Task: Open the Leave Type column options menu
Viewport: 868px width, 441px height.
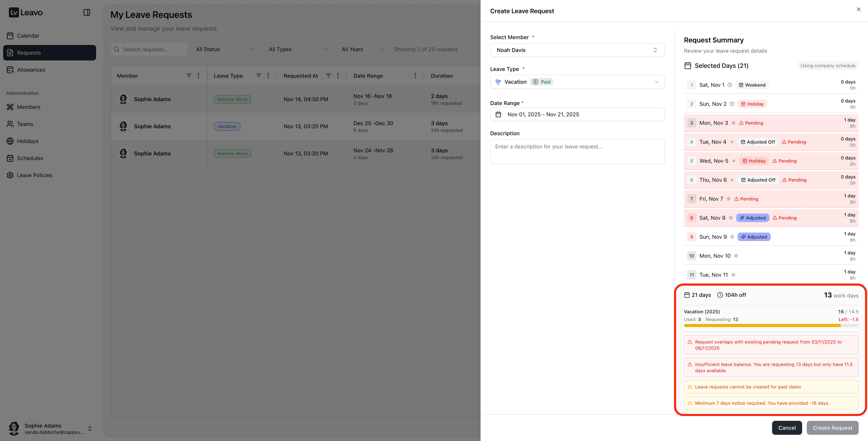Action: 268,76
